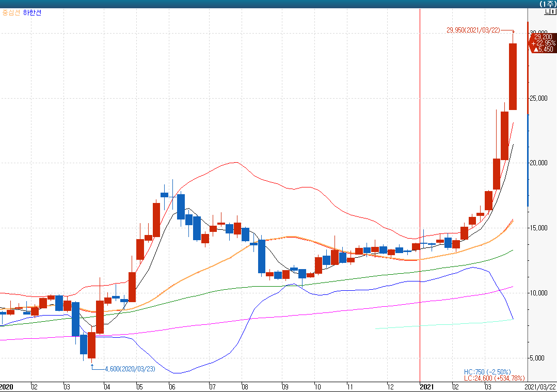The width and height of the screenshot is (557, 392).
Task: Click the (1주) period label in title bar
Action: click(547, 4)
